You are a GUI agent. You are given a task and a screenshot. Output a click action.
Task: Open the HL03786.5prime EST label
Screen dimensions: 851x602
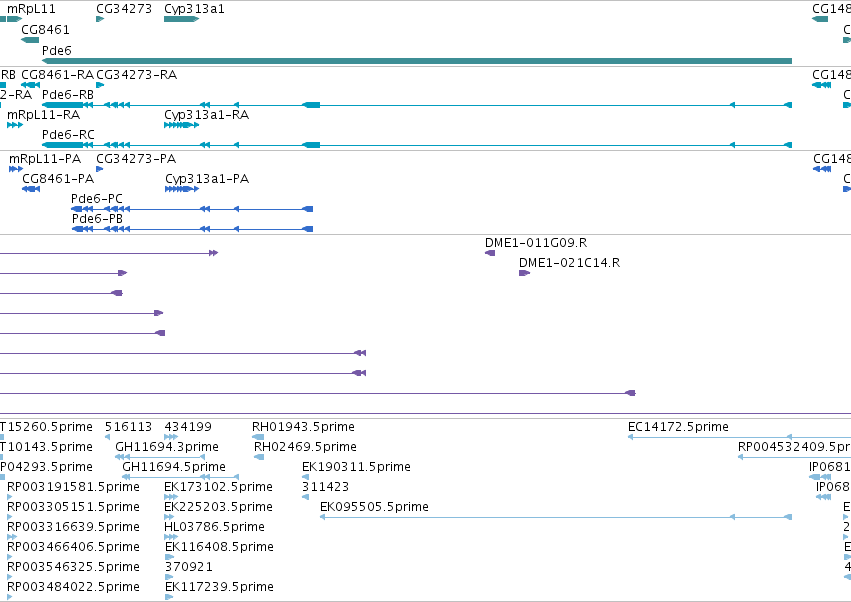point(214,527)
